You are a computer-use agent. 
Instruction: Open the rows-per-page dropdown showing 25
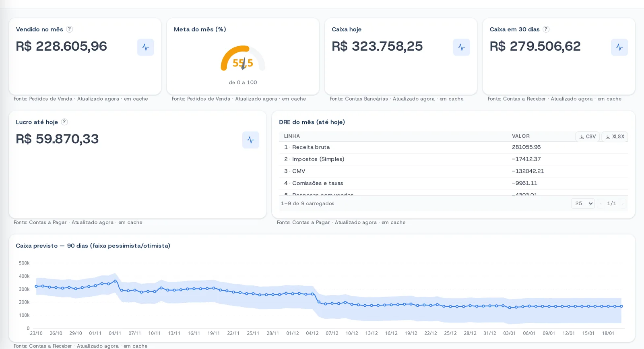click(583, 203)
